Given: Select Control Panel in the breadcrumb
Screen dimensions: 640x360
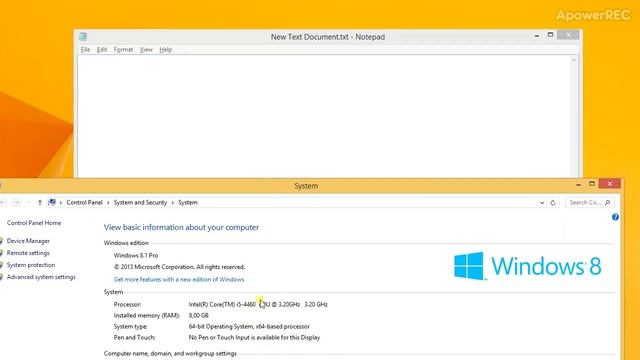Looking at the screenshot, I should coord(84,202).
